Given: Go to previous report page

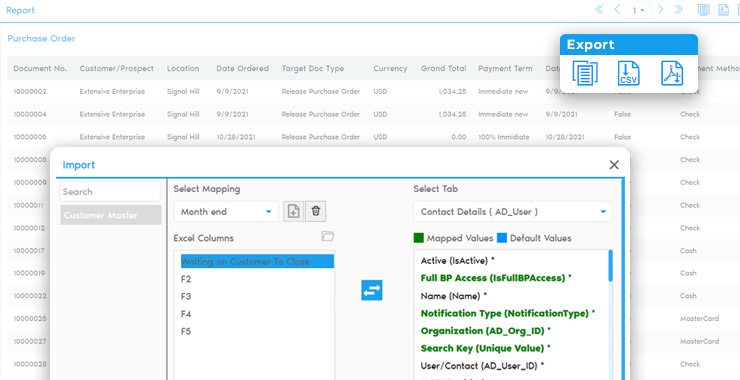Looking at the screenshot, I should pyautogui.click(x=617, y=9).
